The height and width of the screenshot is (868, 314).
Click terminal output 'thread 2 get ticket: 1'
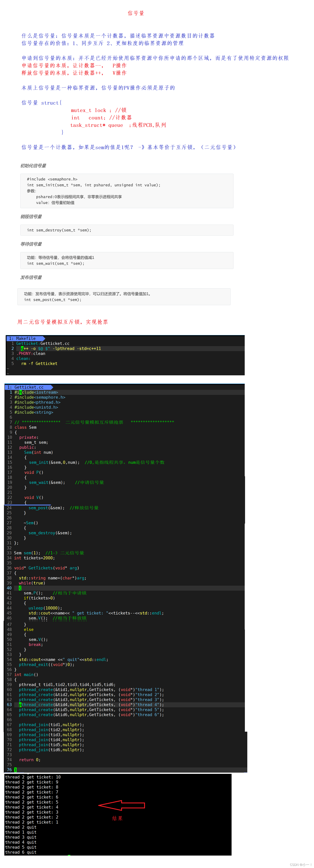(32, 822)
